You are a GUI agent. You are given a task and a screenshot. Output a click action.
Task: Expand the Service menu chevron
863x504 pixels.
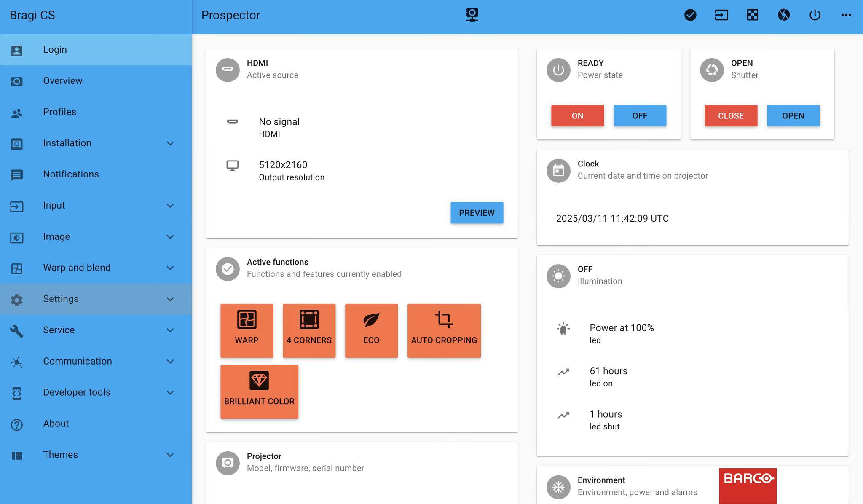(170, 330)
